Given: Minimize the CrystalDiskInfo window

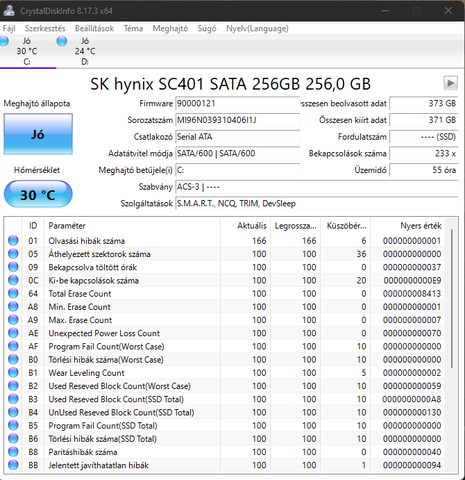Looking at the screenshot, I should (385, 11).
